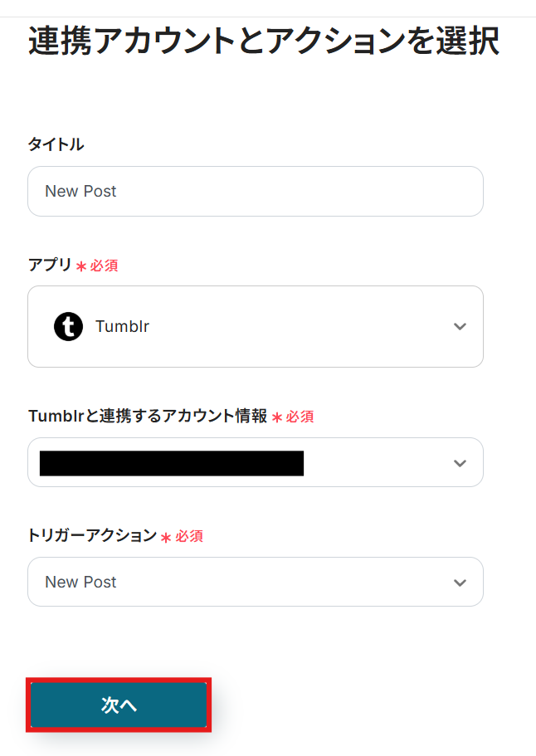536x756 pixels.
Task: Click the 必須 text beside アプリ
Action: pyautogui.click(x=104, y=266)
